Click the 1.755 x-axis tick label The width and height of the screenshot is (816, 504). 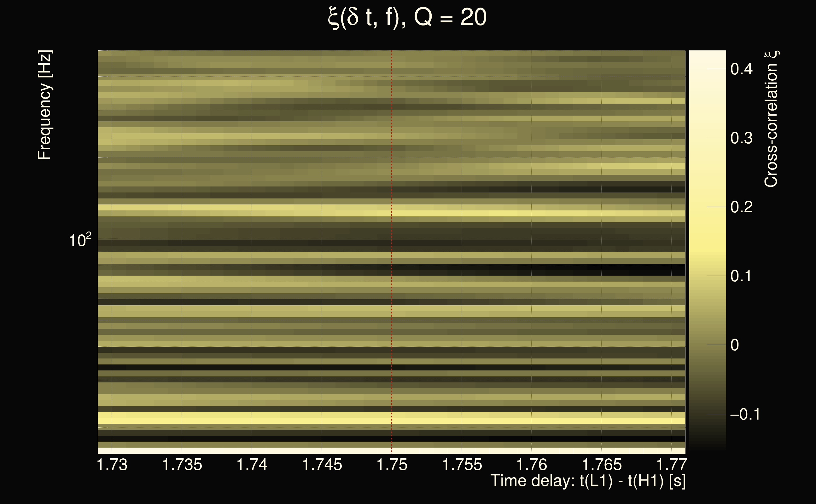click(x=462, y=465)
